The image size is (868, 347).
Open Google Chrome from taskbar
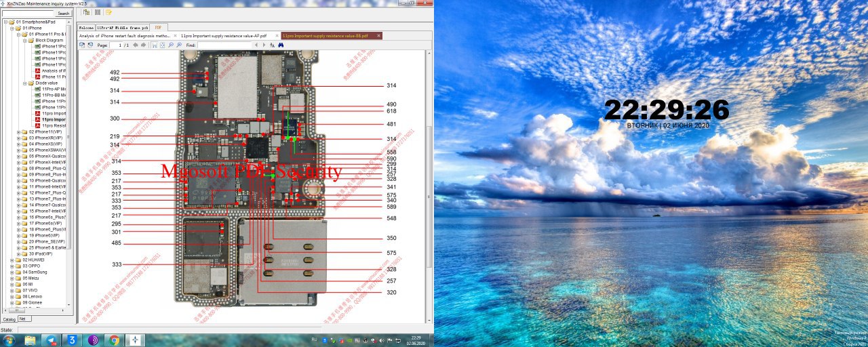[114, 340]
